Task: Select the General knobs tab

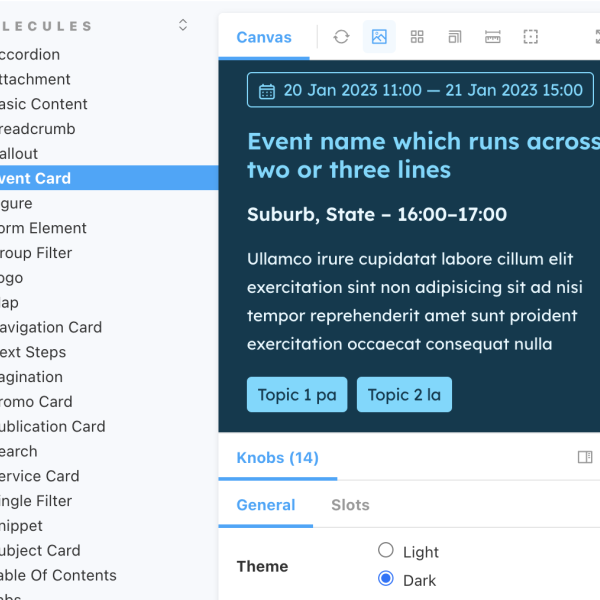Action: (x=266, y=505)
